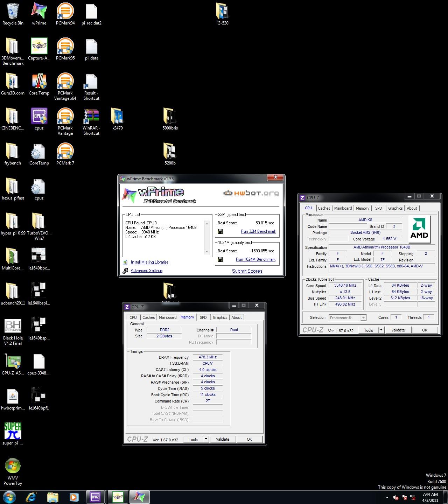448x504 pixels.
Task: Open PCMark Vantage x64 shortcut
Action: [65, 86]
